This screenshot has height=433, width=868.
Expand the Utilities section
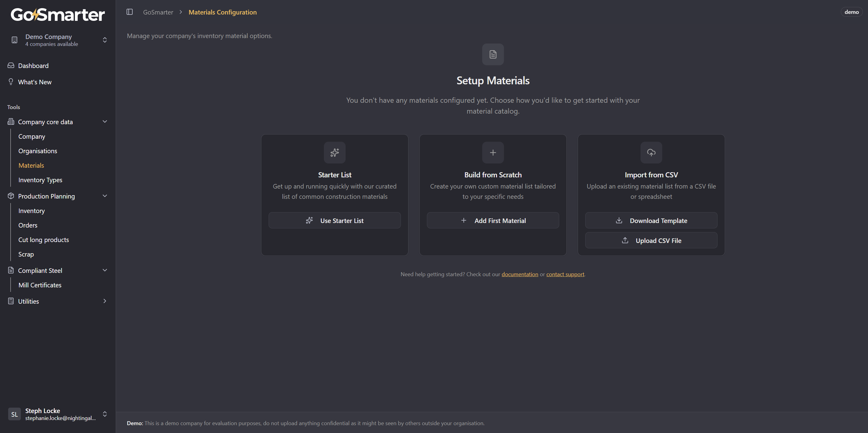click(105, 301)
